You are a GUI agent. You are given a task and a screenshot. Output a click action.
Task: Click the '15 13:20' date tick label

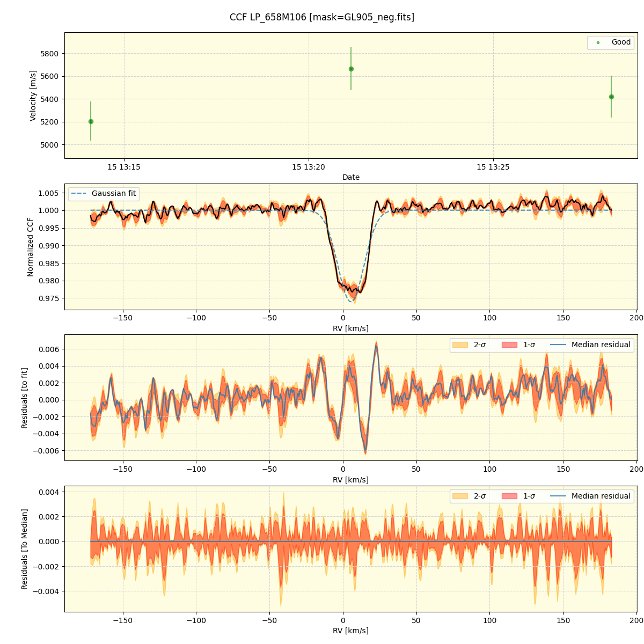point(309,167)
